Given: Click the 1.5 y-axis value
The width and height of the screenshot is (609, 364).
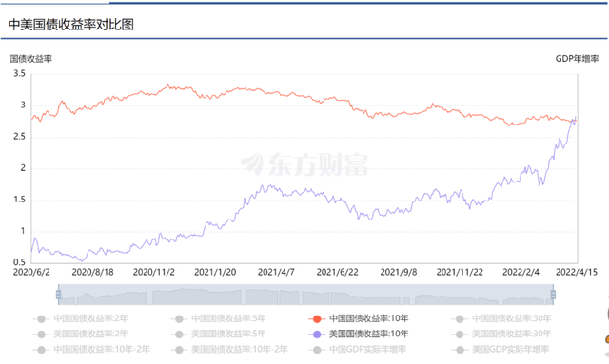Looking at the screenshot, I should [19, 200].
